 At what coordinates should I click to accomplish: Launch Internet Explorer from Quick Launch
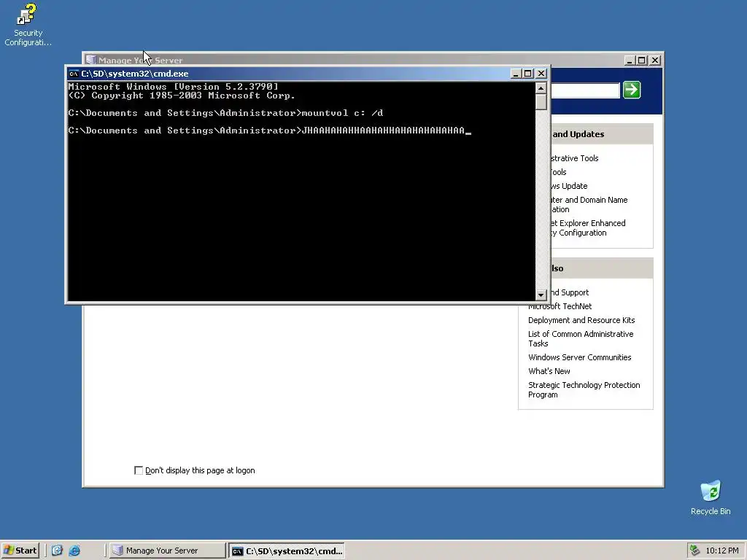click(74, 551)
